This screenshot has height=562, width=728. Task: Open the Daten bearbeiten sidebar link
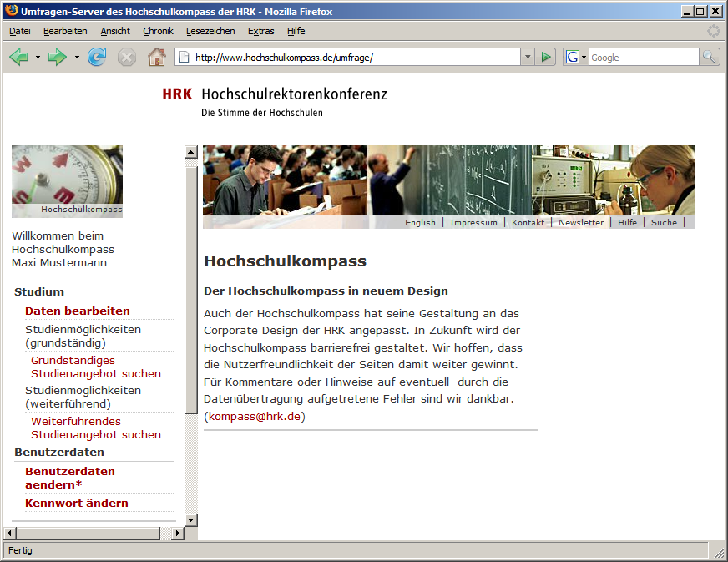point(78,311)
